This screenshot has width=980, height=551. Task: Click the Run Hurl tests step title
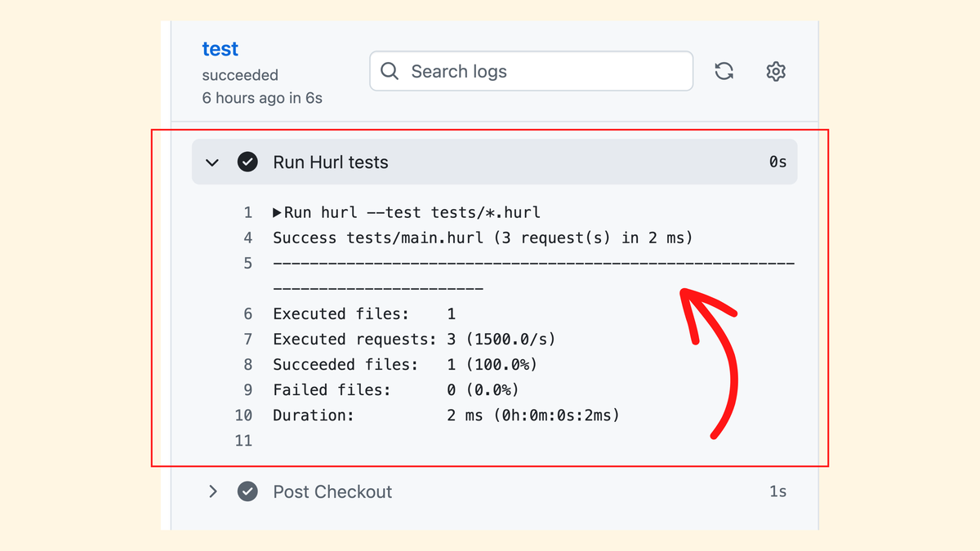pos(331,162)
